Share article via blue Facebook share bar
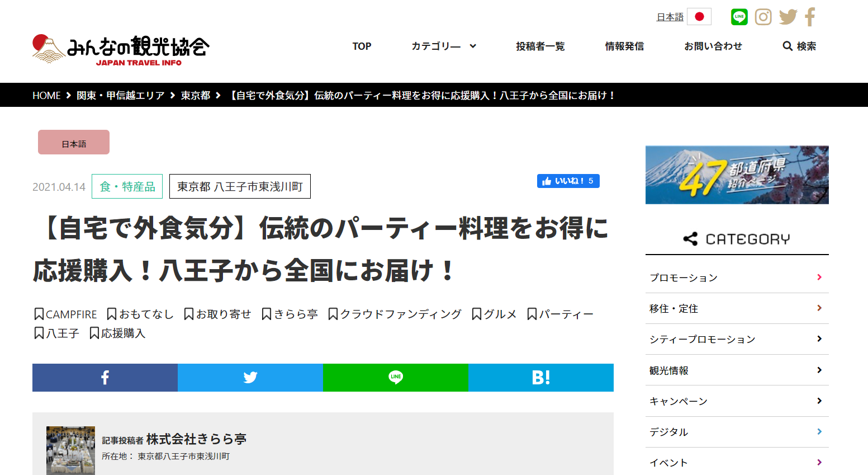The image size is (868, 475). [105, 378]
